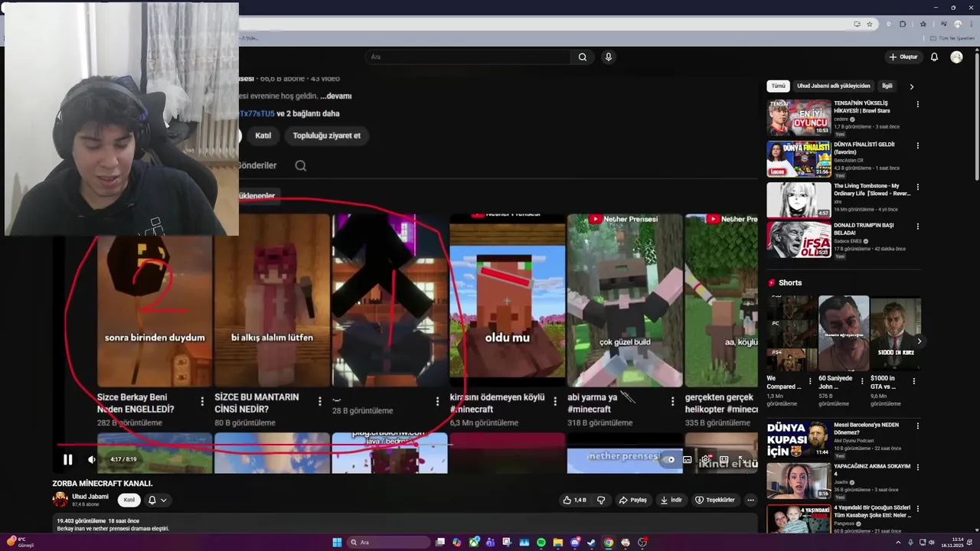
Task: Show more filter chips with the right arrow
Action: click(911, 86)
